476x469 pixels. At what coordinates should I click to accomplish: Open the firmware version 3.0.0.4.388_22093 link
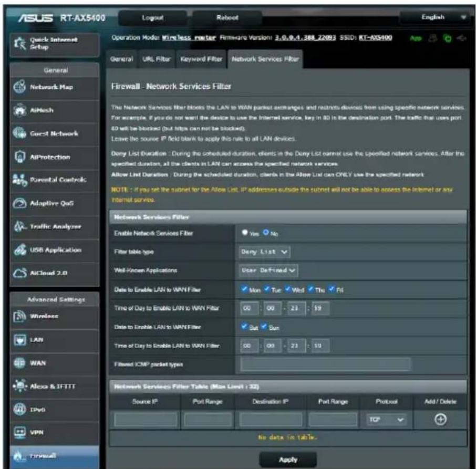click(x=305, y=38)
